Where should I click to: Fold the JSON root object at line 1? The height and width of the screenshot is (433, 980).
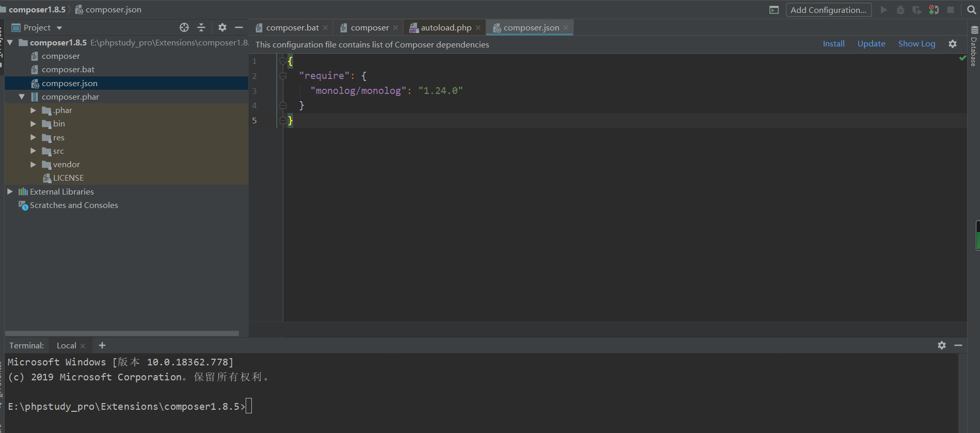click(x=283, y=61)
